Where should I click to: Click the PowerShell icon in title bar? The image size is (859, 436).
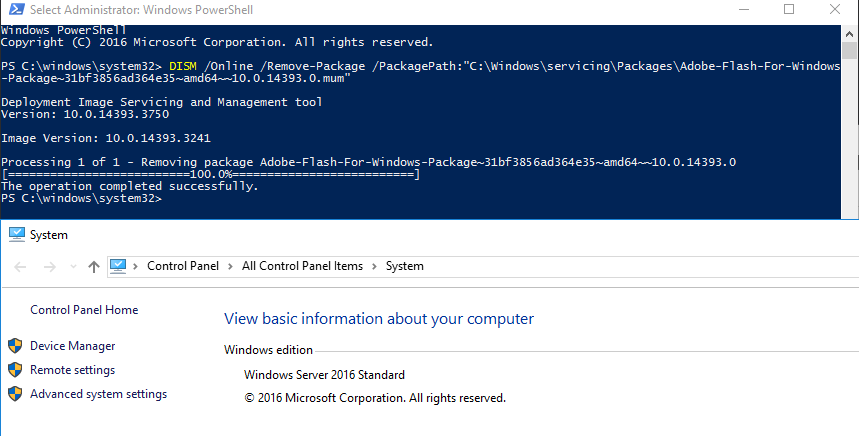click(x=16, y=9)
